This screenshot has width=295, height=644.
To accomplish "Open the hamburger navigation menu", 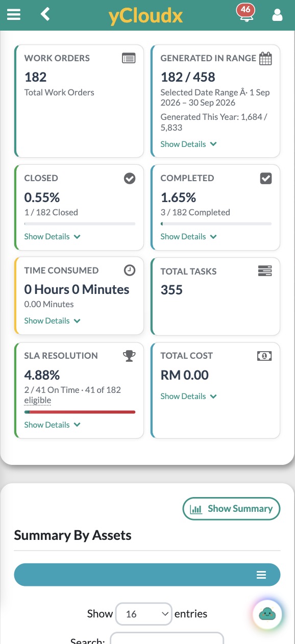I will [x=14, y=14].
